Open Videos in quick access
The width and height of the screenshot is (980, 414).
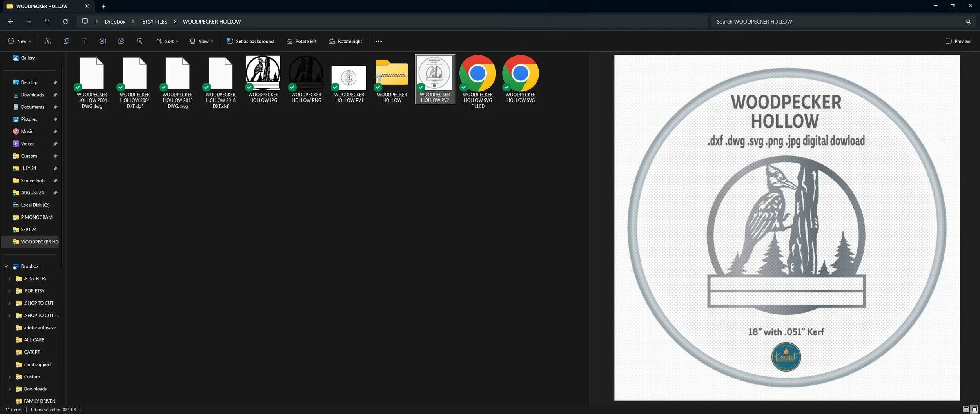tap(27, 144)
